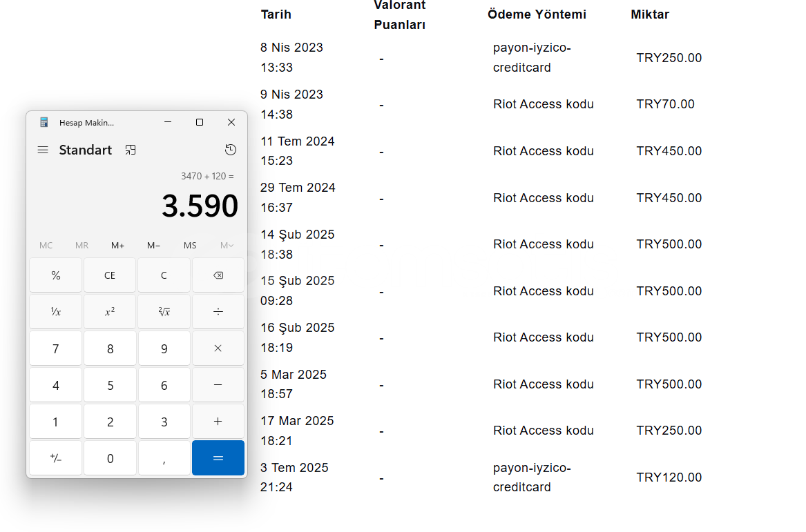The height and width of the screenshot is (532, 806).
Task: Minimize the Hesap Makinesi window
Action: coord(168,122)
